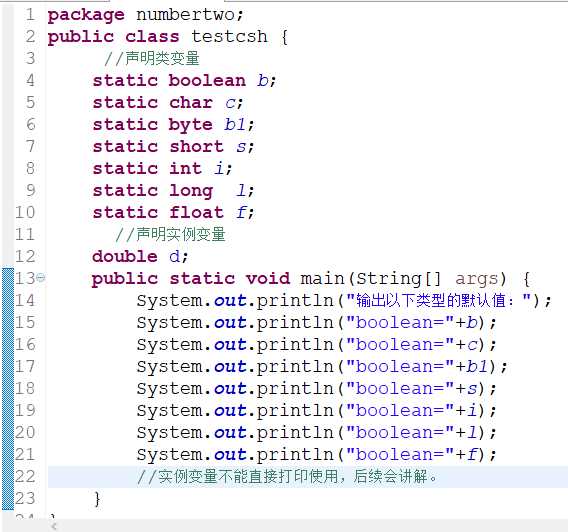The image size is (568, 532).
Task: Click the variable f in println on line 21
Action: click(472, 454)
